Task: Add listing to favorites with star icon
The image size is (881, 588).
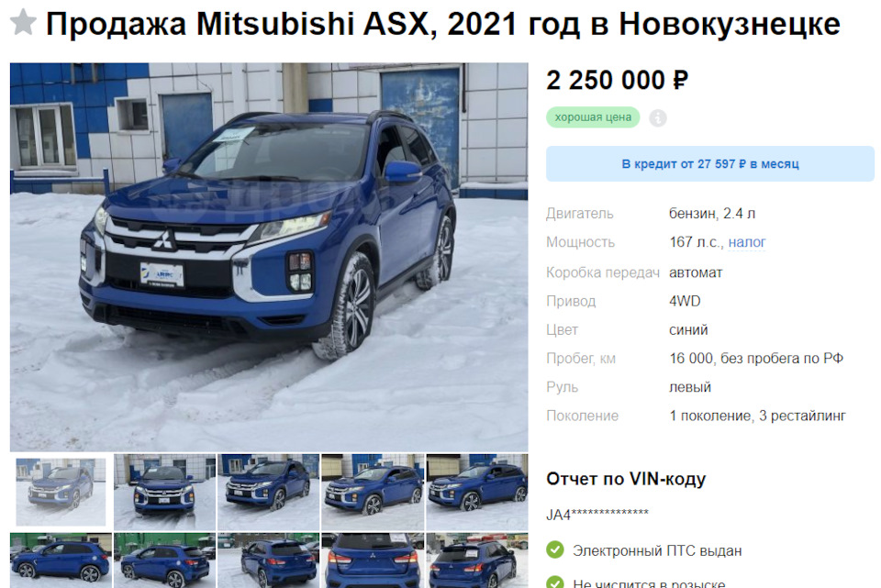Action: click(23, 22)
